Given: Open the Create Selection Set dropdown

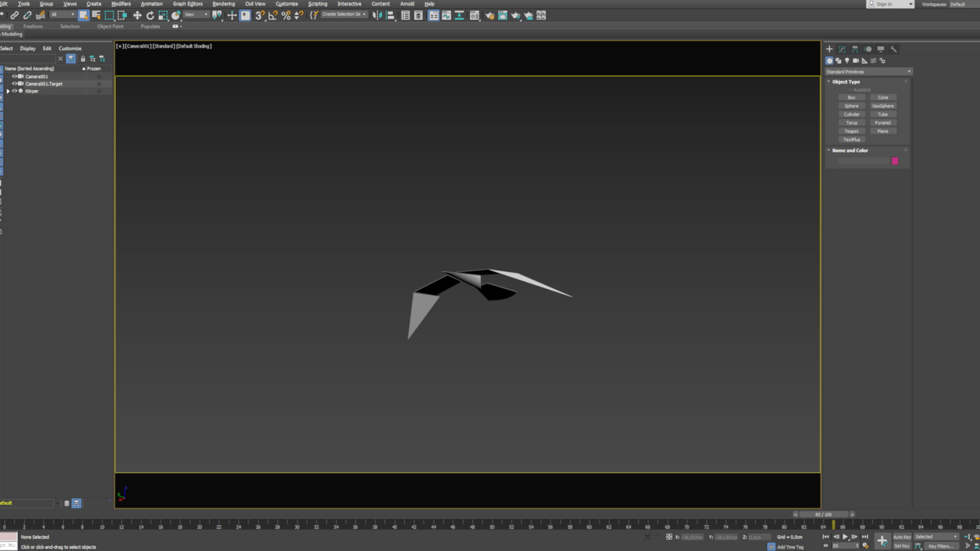Looking at the screenshot, I should pos(344,14).
